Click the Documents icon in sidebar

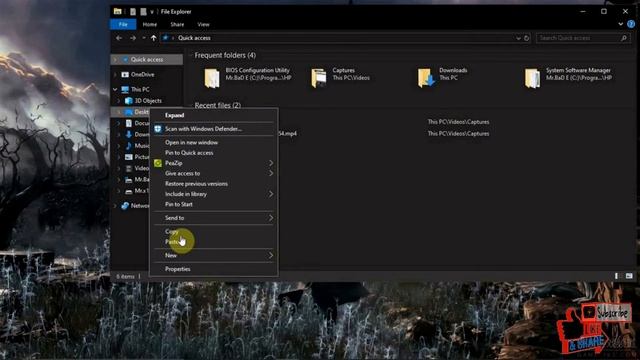click(x=129, y=123)
